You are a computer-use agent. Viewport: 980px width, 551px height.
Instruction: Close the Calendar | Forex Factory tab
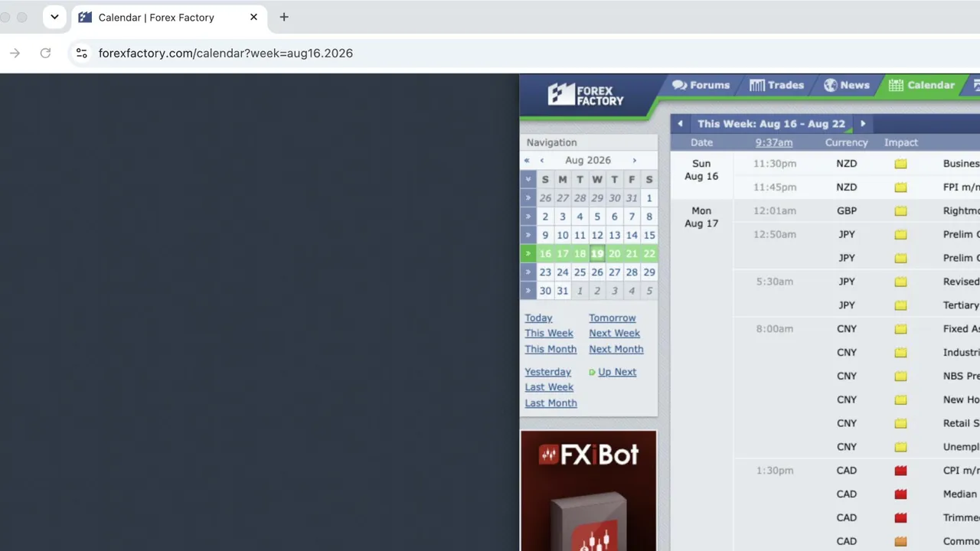(254, 17)
